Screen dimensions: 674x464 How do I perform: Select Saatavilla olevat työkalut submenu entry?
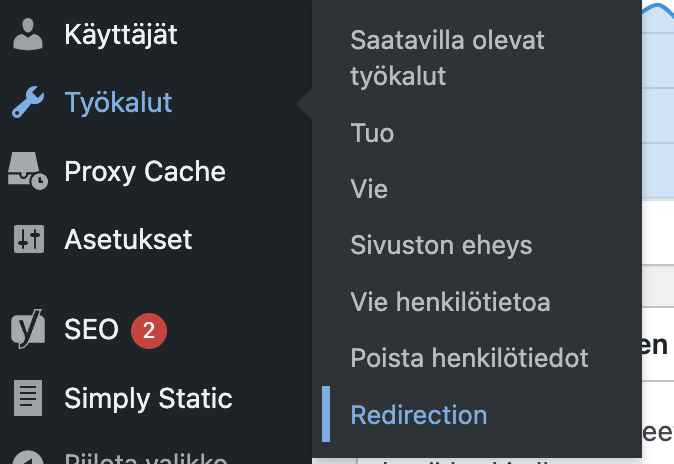[447, 58]
